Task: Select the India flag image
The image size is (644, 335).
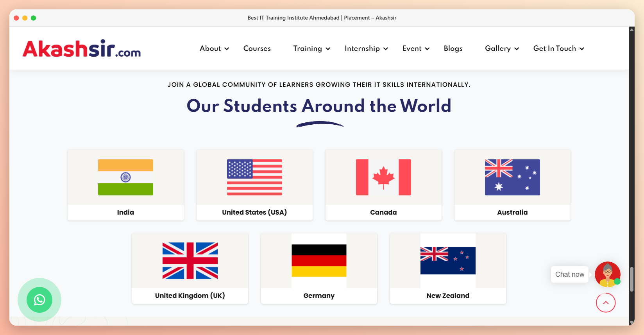Action: (125, 177)
